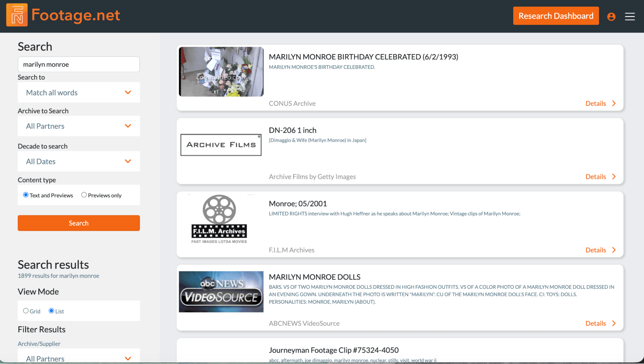
Task: Open the MARILYN MONROE DOLLS title
Action: pos(314,277)
